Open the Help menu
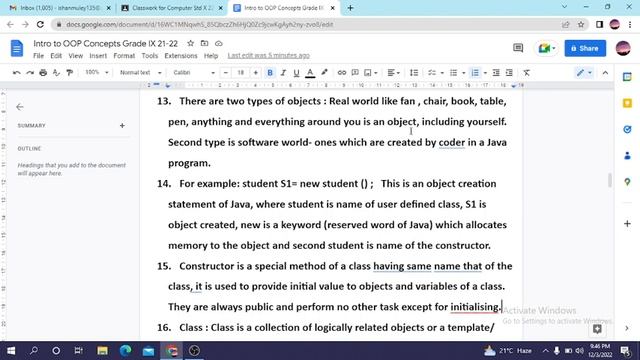This screenshot has width=640, height=360. (x=211, y=56)
